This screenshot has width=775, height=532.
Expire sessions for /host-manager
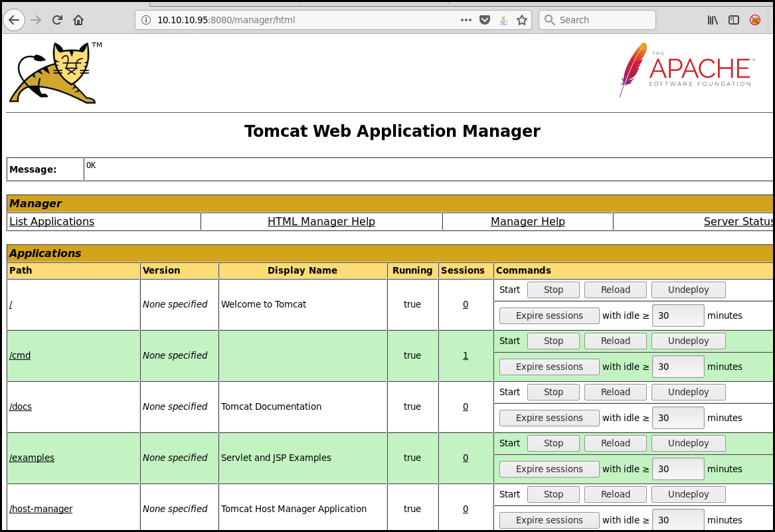coord(549,520)
